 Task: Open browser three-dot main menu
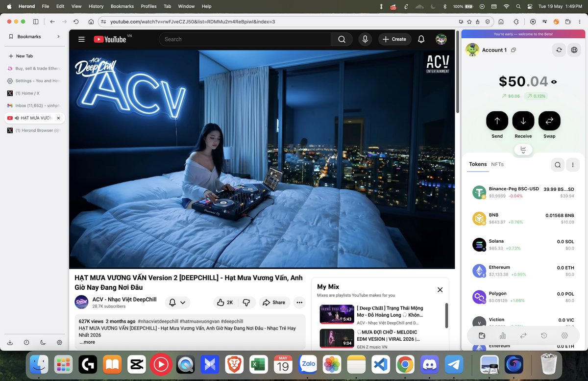click(580, 22)
